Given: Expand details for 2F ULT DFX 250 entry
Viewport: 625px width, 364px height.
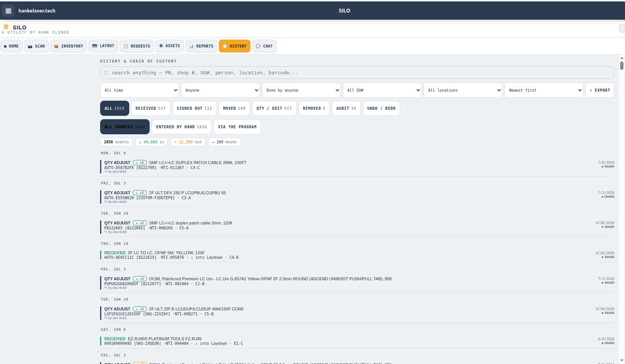Looking at the screenshot, I should (x=608, y=197).
